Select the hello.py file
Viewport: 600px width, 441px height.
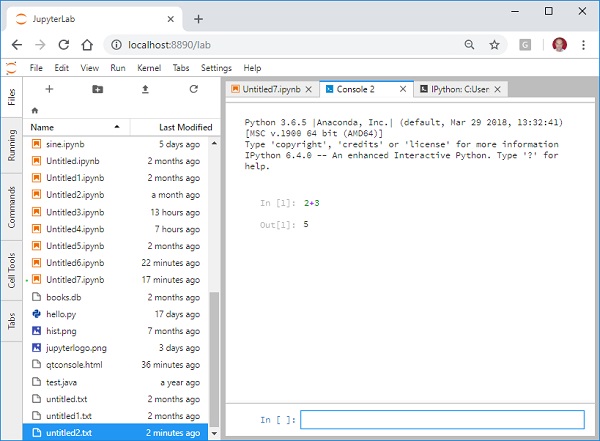62,313
